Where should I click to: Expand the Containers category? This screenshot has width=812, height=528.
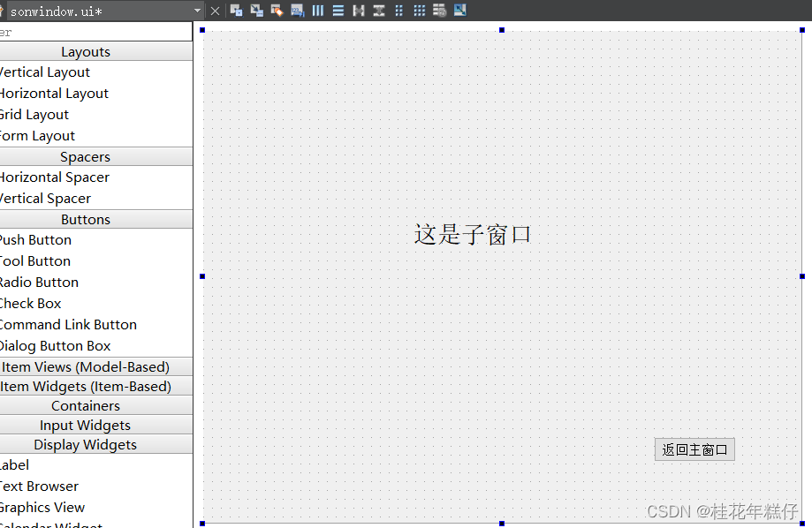(x=95, y=406)
